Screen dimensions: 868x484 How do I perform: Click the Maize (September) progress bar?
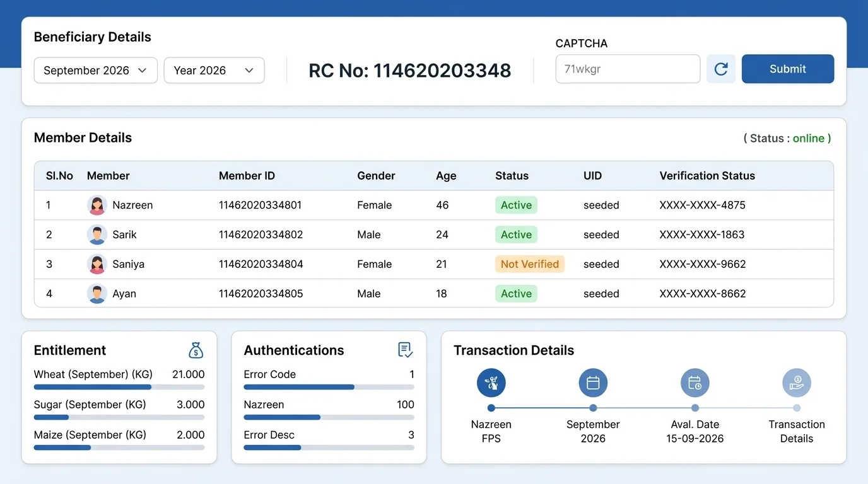pos(119,447)
